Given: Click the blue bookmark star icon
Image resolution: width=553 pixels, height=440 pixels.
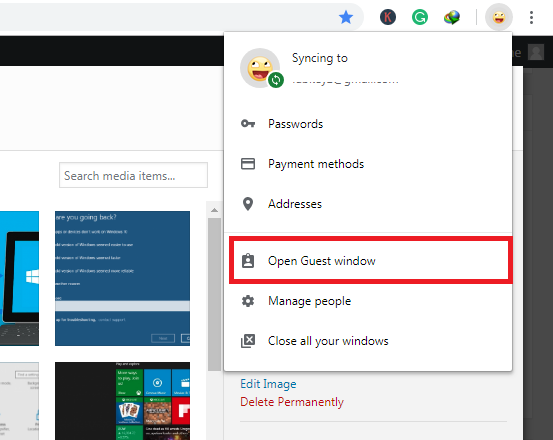Looking at the screenshot, I should [x=346, y=17].
